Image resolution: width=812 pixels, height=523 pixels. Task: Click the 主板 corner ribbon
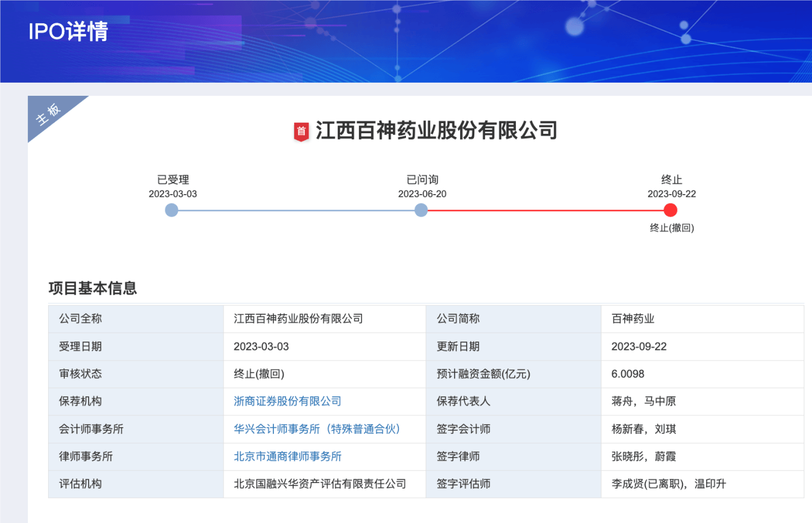[x=50, y=115]
